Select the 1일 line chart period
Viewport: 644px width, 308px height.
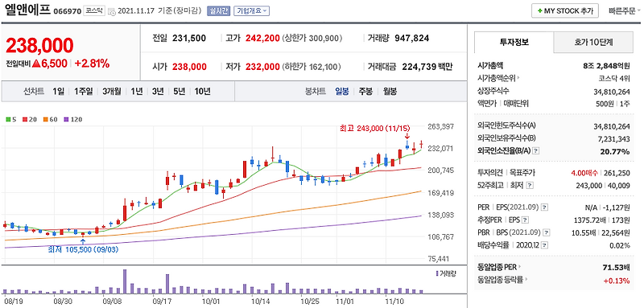tap(58, 92)
